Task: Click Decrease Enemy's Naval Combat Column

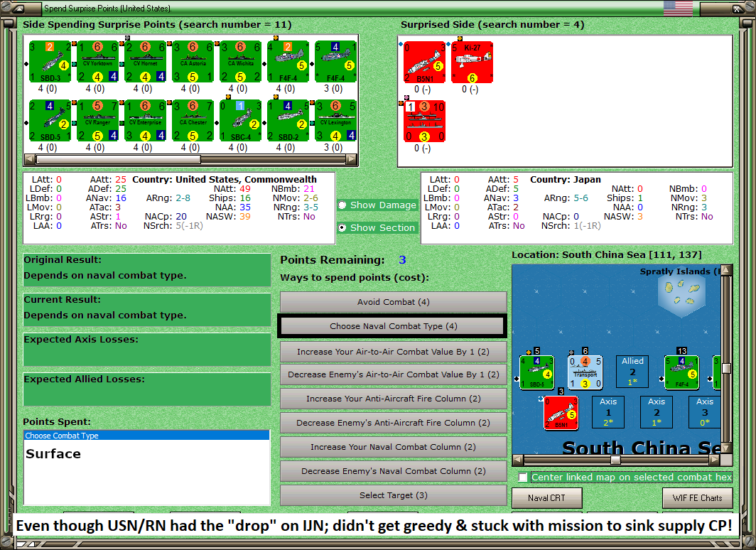Action: tap(394, 471)
